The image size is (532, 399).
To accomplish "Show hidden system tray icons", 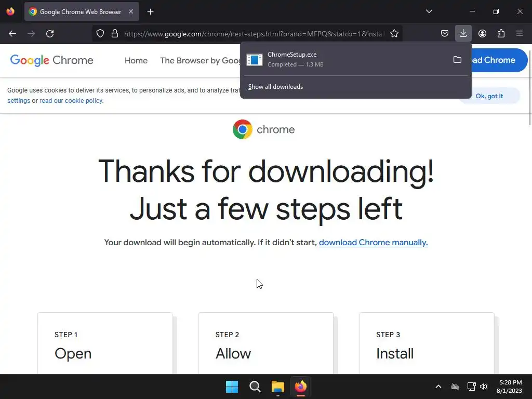I will (x=438, y=387).
